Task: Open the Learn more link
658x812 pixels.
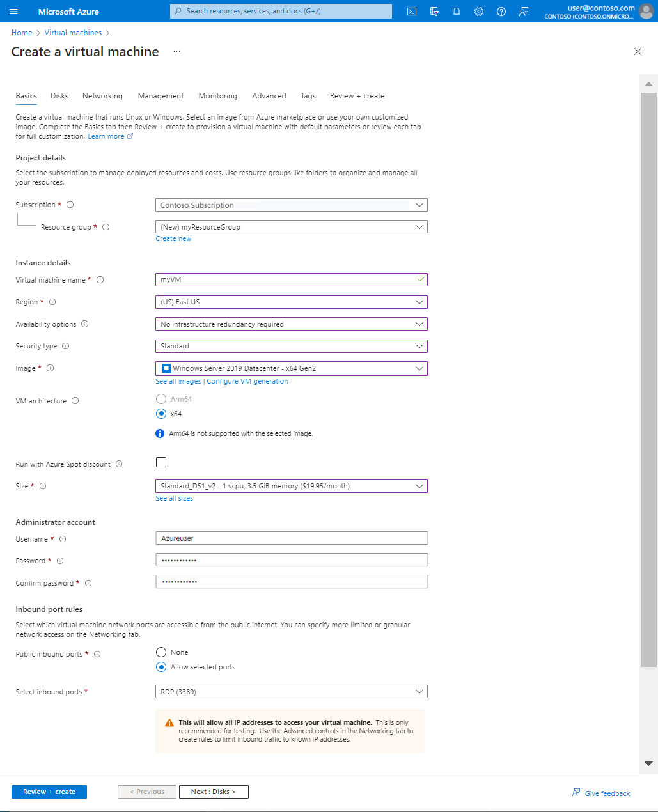Action: coord(110,136)
